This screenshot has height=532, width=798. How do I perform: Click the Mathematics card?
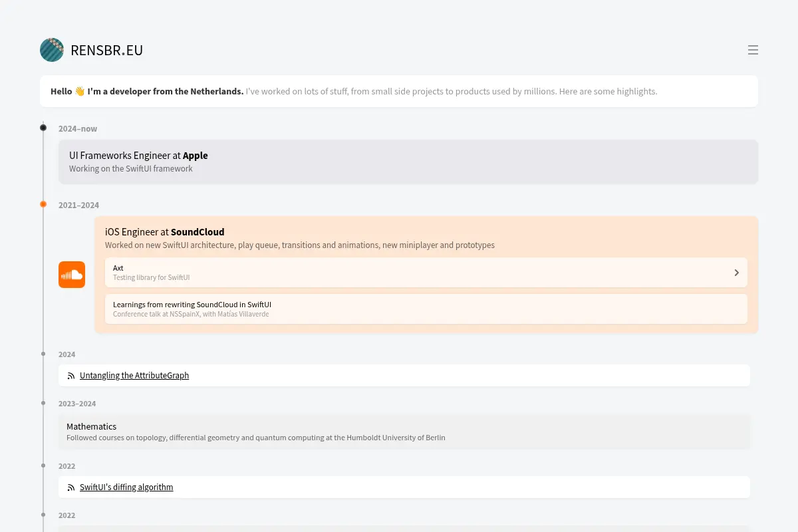[404, 432]
